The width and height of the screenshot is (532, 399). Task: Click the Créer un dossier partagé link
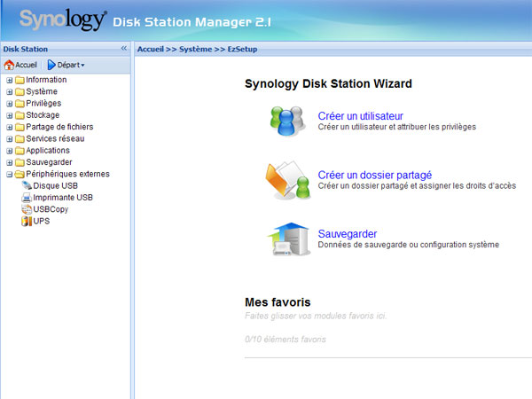click(x=374, y=175)
